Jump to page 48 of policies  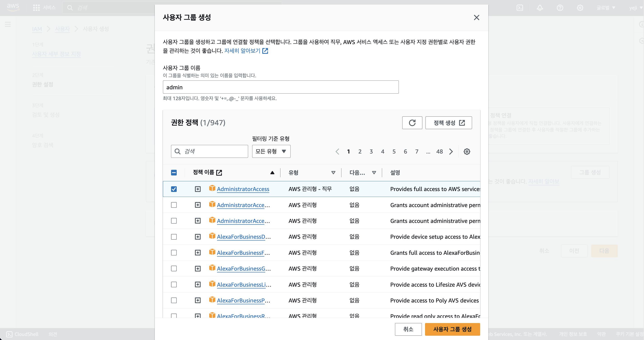[x=439, y=151]
